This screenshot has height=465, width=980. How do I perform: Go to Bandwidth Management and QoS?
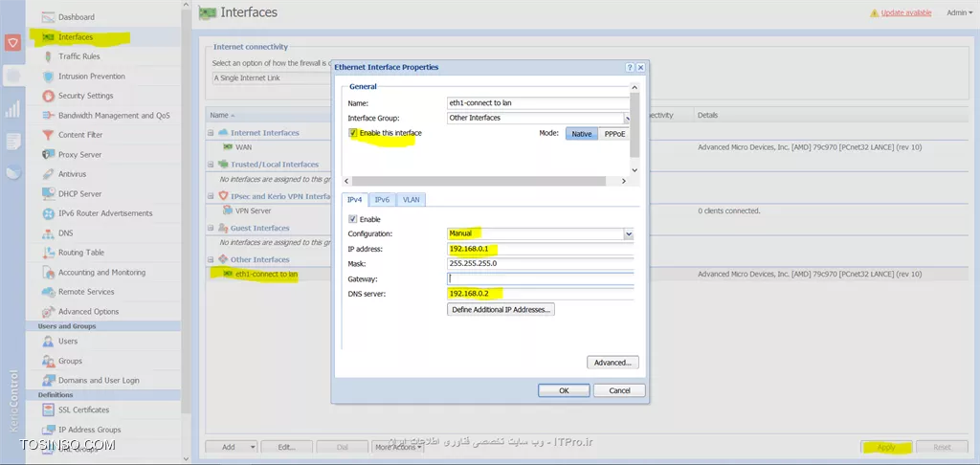tap(114, 116)
